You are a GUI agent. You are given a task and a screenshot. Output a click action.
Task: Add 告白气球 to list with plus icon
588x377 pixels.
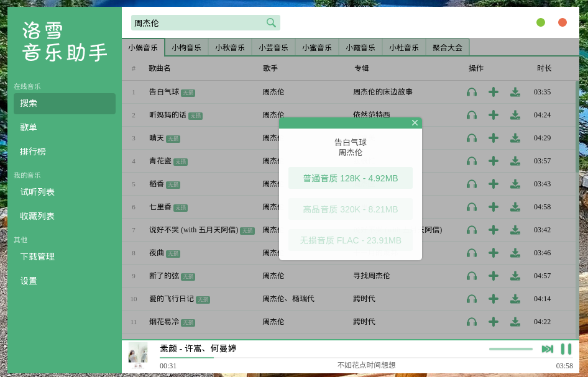tap(494, 92)
